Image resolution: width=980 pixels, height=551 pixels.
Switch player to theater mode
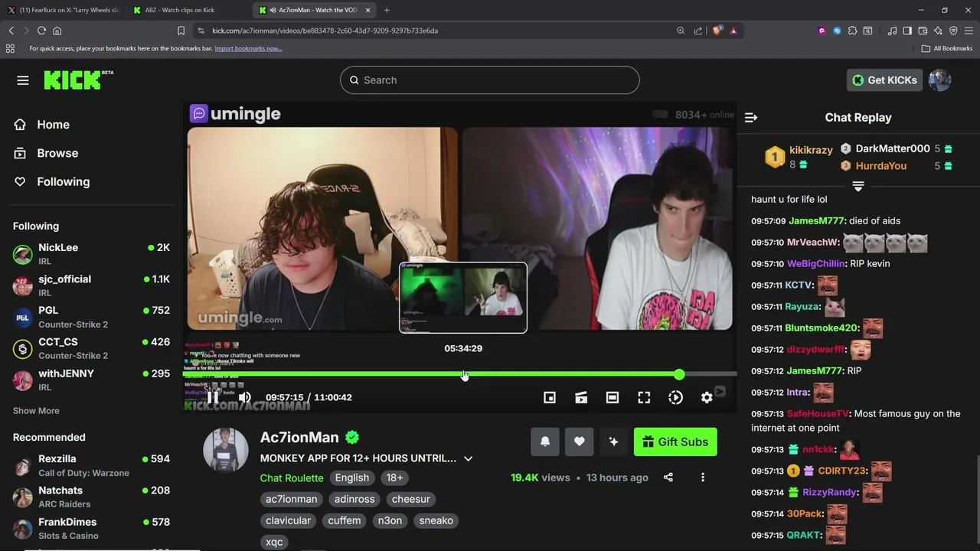(612, 397)
